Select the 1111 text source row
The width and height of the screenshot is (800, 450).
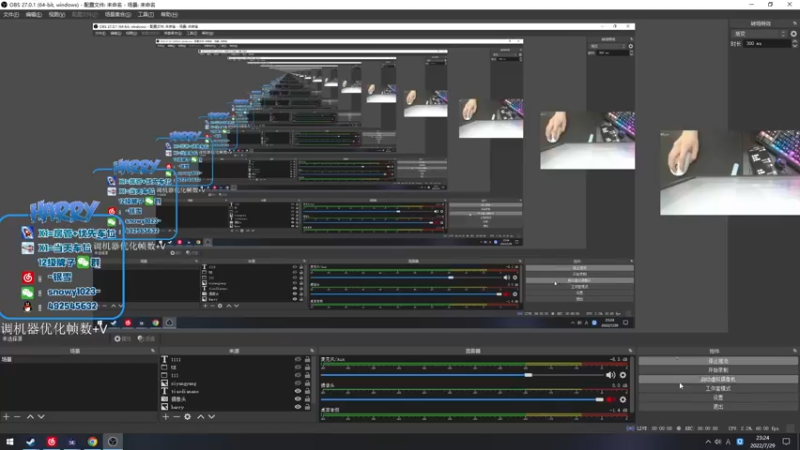(x=236, y=360)
